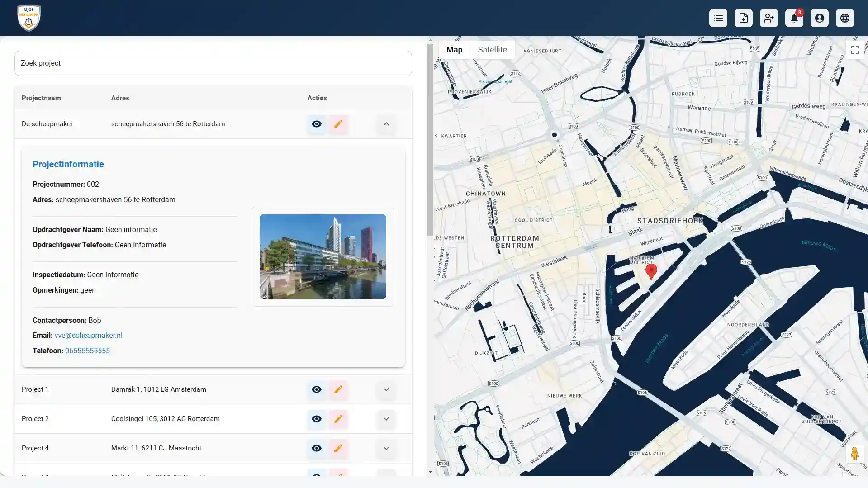The width and height of the screenshot is (868, 488).
Task: Click the Opdrachtgever Telefoon line
Action: (99, 245)
